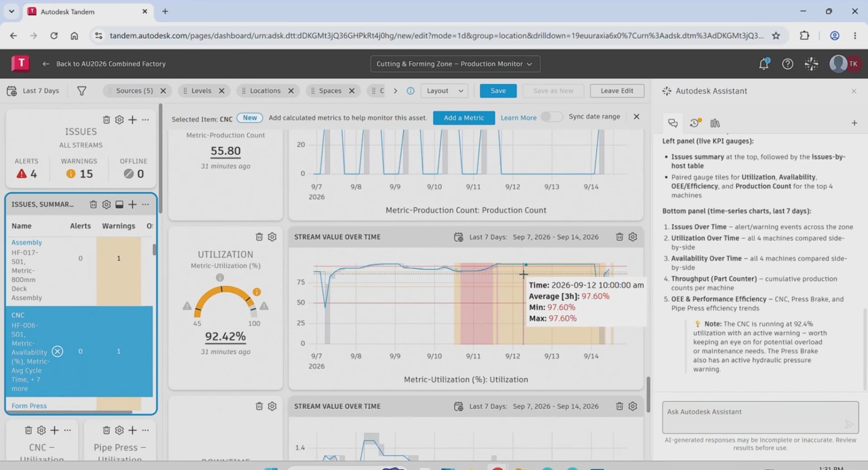The image size is (868, 470).
Task: Open notifications bell
Action: (x=764, y=64)
